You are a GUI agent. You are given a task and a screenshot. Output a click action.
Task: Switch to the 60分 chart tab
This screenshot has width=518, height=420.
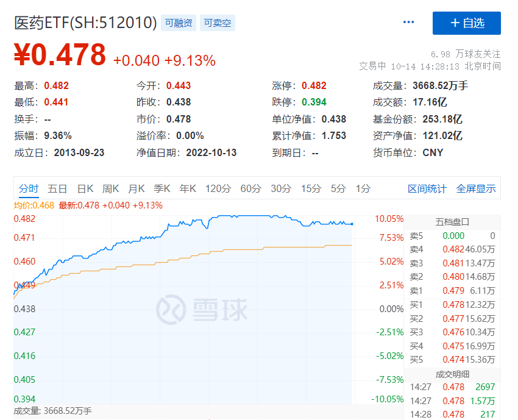click(250, 189)
